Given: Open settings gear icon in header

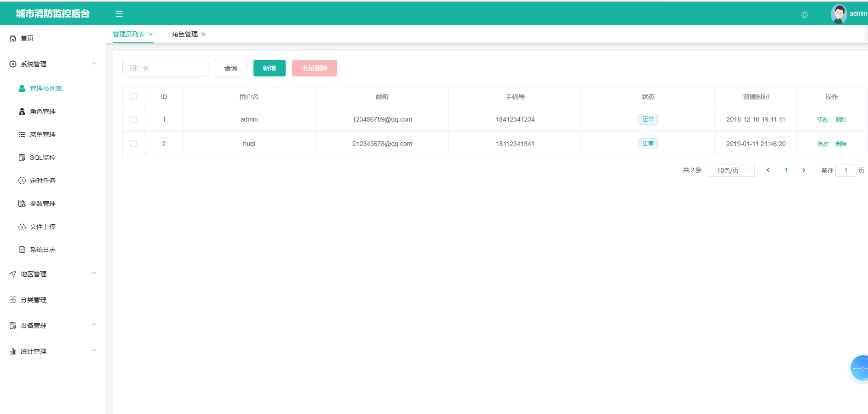Looking at the screenshot, I should (804, 15).
